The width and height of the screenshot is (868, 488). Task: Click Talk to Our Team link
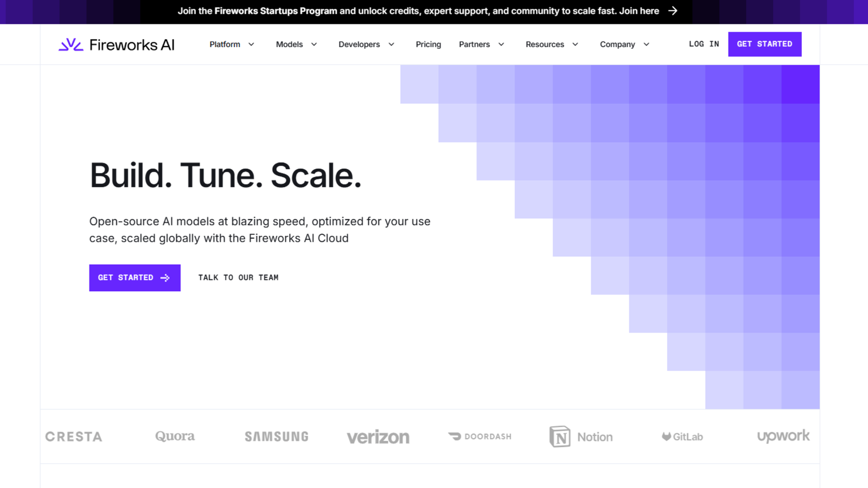(238, 278)
